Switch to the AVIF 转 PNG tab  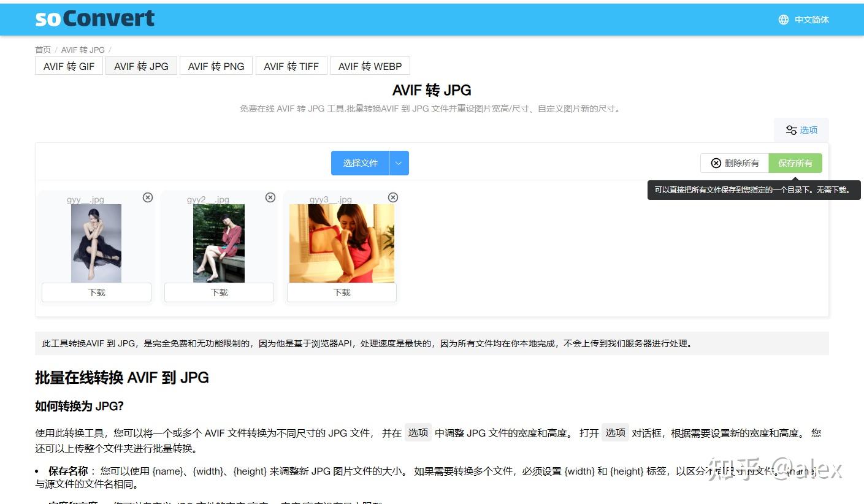(x=216, y=66)
